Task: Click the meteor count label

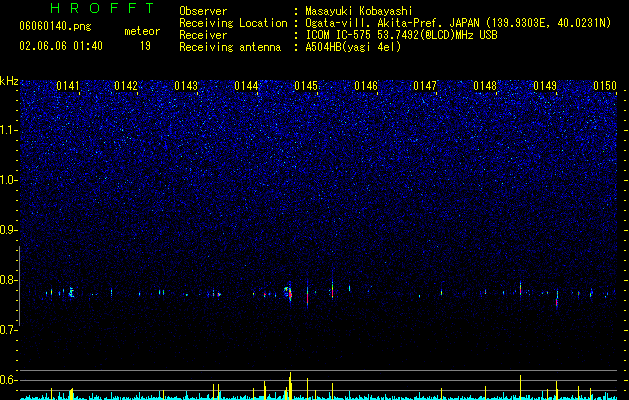Action: (x=142, y=31)
